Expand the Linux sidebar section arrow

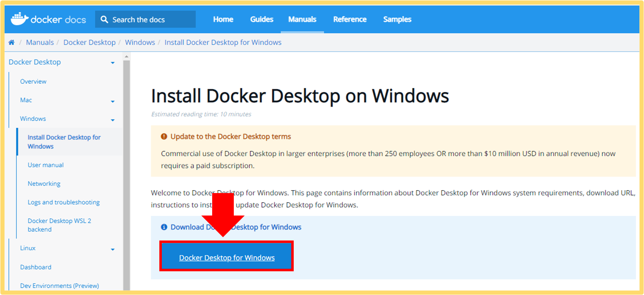[x=113, y=250]
